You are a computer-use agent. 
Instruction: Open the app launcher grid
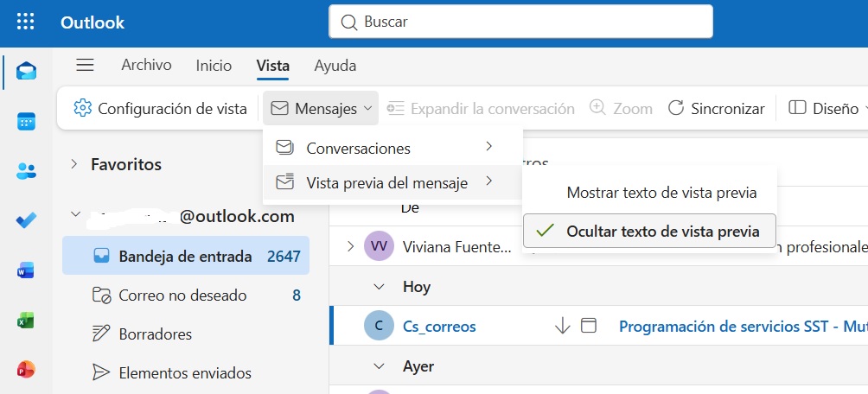25,22
